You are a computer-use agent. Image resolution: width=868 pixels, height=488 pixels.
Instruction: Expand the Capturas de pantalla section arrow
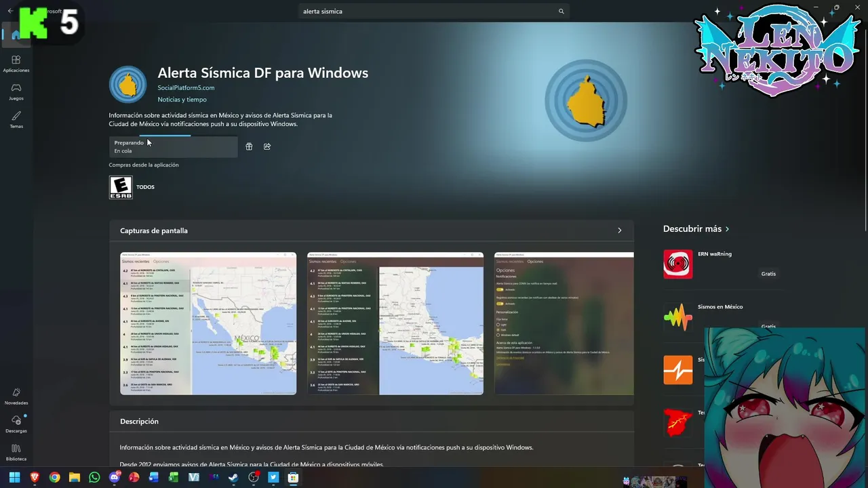(x=619, y=230)
